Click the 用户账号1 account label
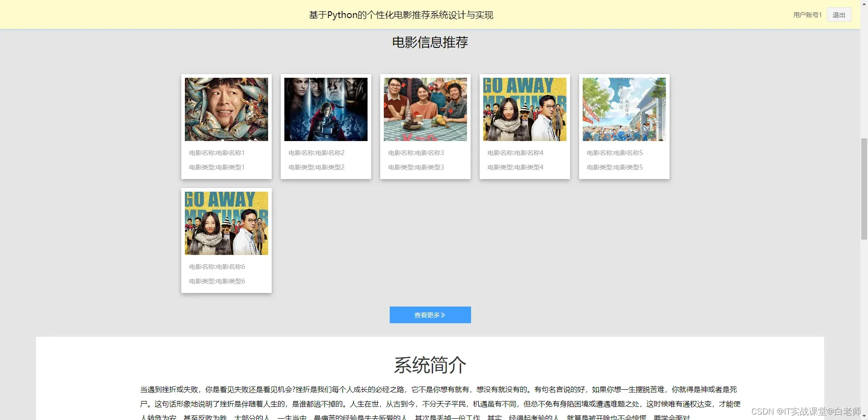Viewport: 868px width, 420px height. pos(807,14)
